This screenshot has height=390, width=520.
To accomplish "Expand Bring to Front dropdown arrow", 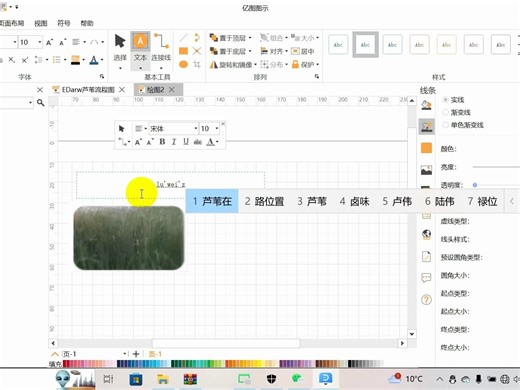I will click(250, 38).
